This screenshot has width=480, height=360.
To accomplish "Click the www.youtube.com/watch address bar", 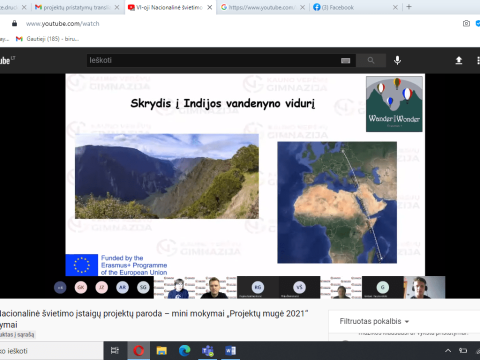I will click(63, 24).
